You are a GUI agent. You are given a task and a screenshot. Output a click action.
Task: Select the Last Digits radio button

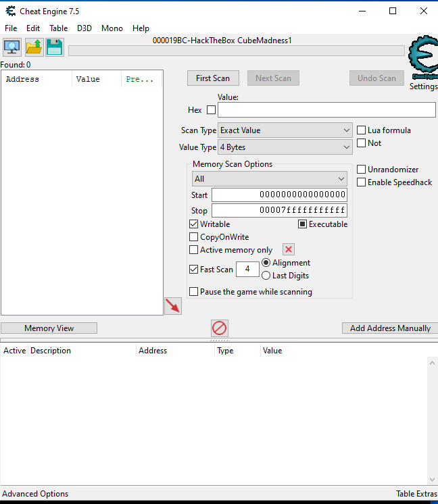coord(266,276)
